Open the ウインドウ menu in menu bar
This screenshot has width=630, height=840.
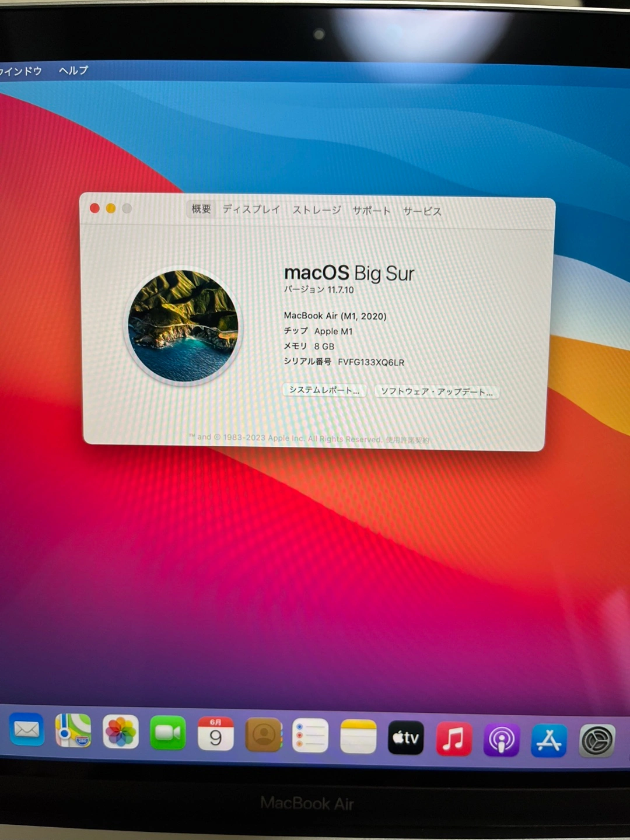21,71
